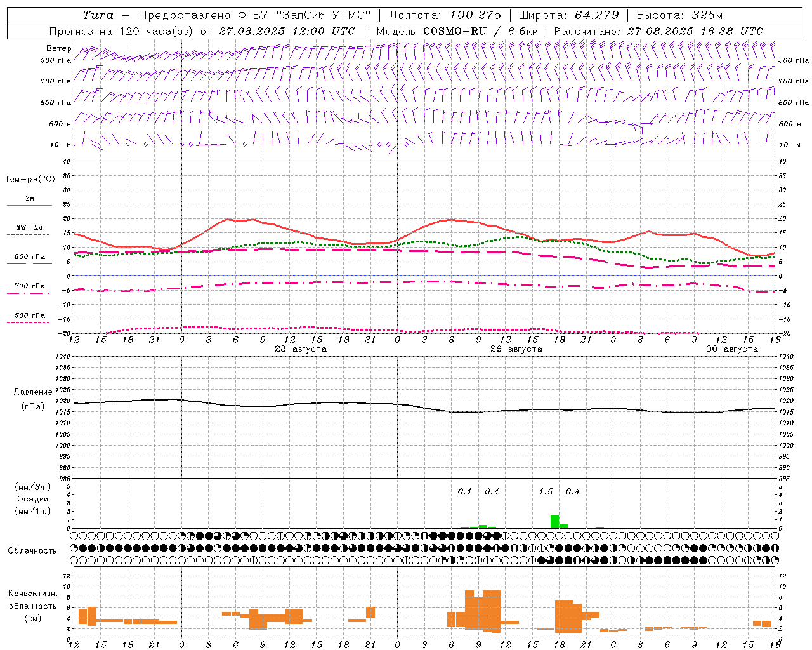The height and width of the screenshot is (650, 812).
Task: Select the model name COSMO-RU / 6.6км
Action: click(x=480, y=31)
